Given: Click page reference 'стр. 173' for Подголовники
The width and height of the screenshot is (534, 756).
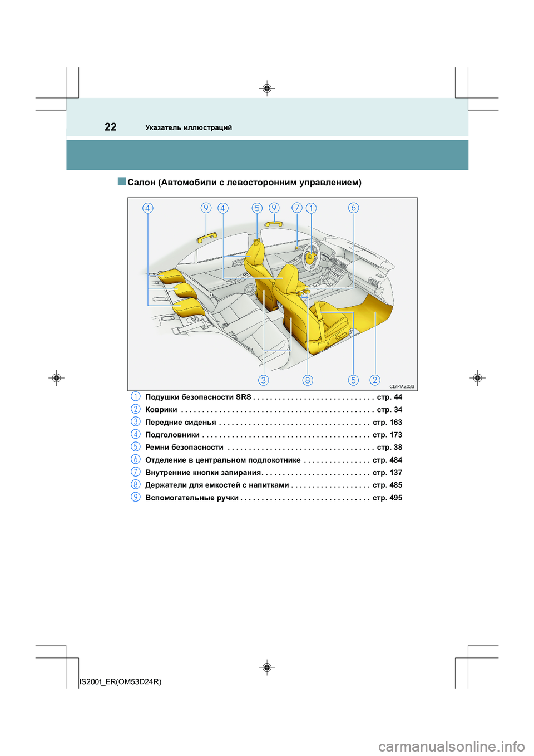Looking at the screenshot, I should [387, 435].
